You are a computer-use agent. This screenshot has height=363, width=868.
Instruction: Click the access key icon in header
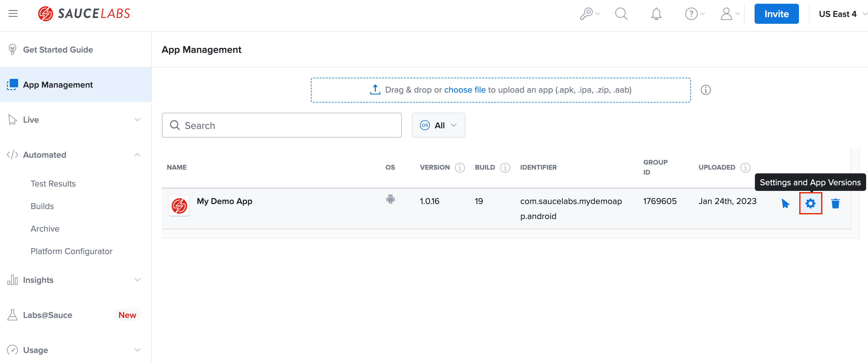coord(587,14)
